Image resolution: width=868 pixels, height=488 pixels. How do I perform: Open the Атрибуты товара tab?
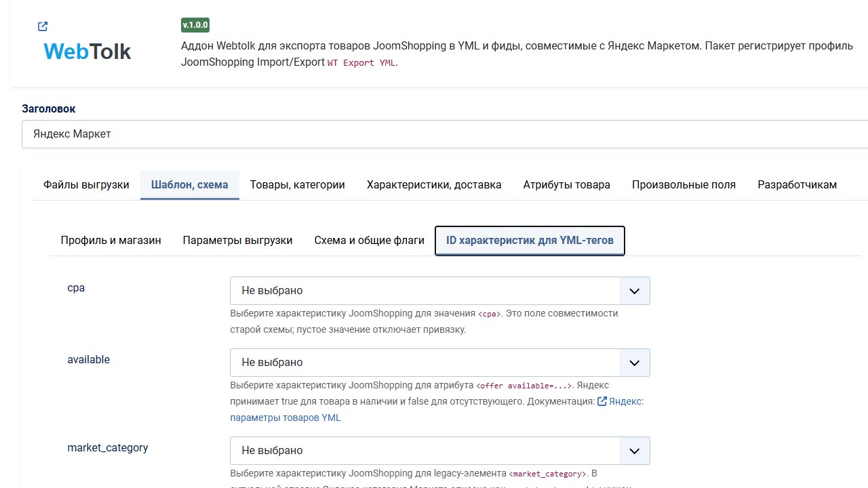coord(567,184)
